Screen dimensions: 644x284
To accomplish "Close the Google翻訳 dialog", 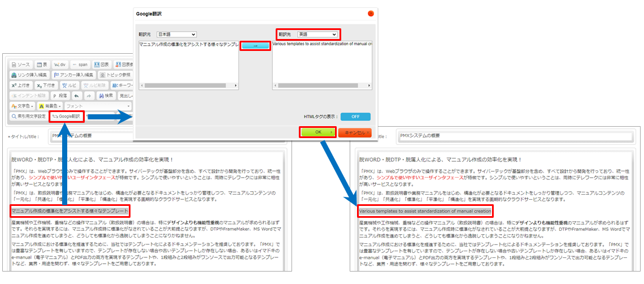I will click(371, 14).
